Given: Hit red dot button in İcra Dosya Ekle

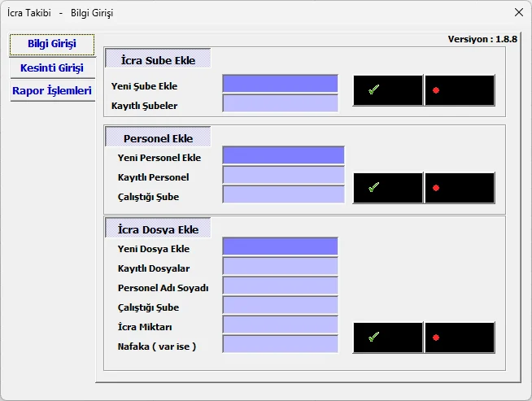Looking at the screenshot, I should [x=460, y=337].
